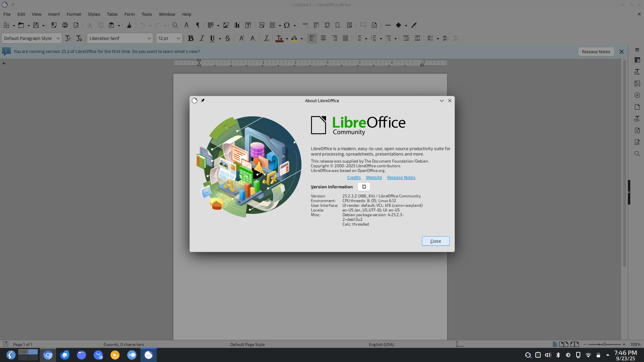Click the Insert Image toolbar icon
This screenshot has width=644, height=362.
coord(226,25)
